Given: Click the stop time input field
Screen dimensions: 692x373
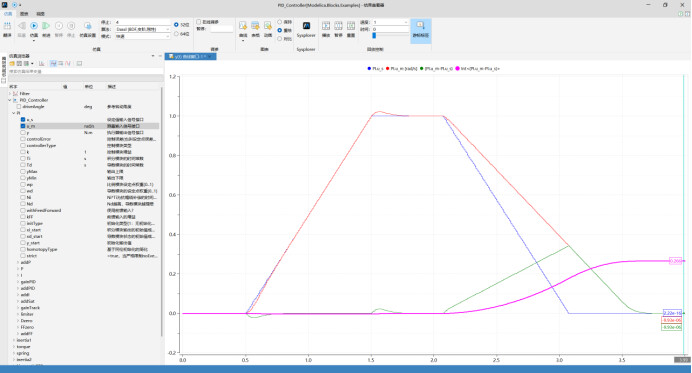Looking at the screenshot, I should (x=142, y=22).
